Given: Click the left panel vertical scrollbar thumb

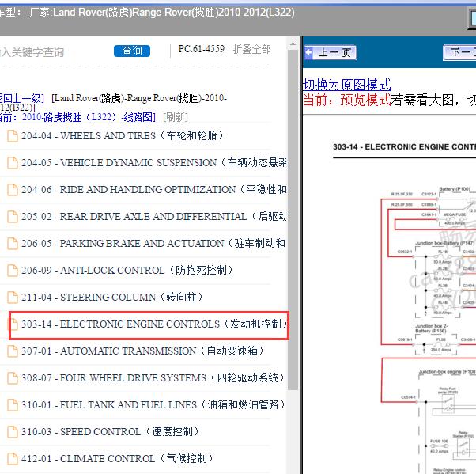Looking at the screenshot, I should pyautogui.click(x=293, y=218).
